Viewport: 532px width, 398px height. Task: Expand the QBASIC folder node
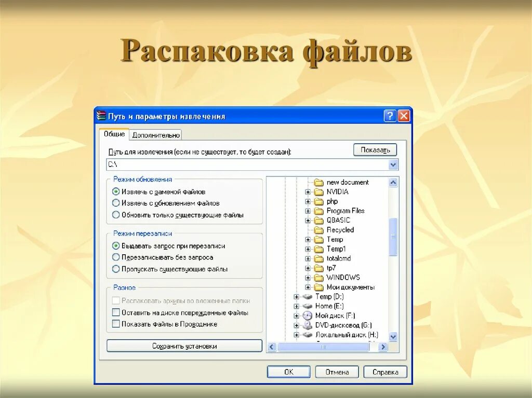(308, 221)
